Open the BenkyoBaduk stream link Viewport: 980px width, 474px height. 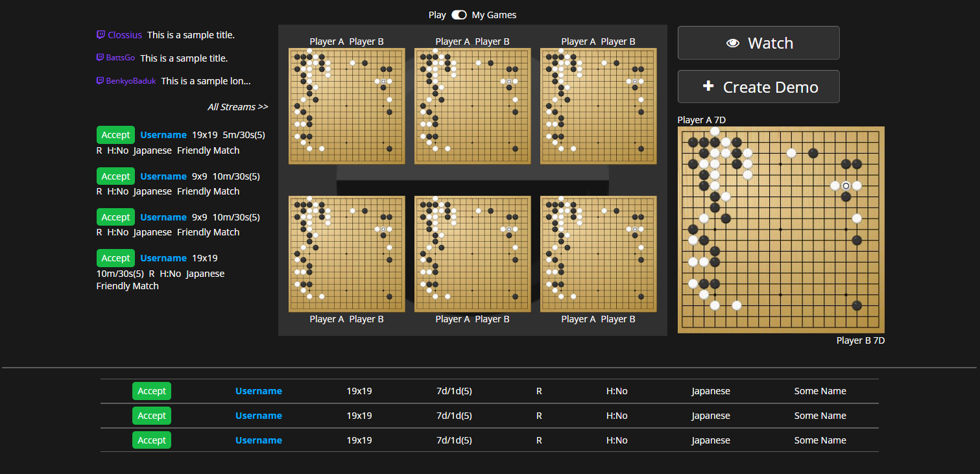132,81
